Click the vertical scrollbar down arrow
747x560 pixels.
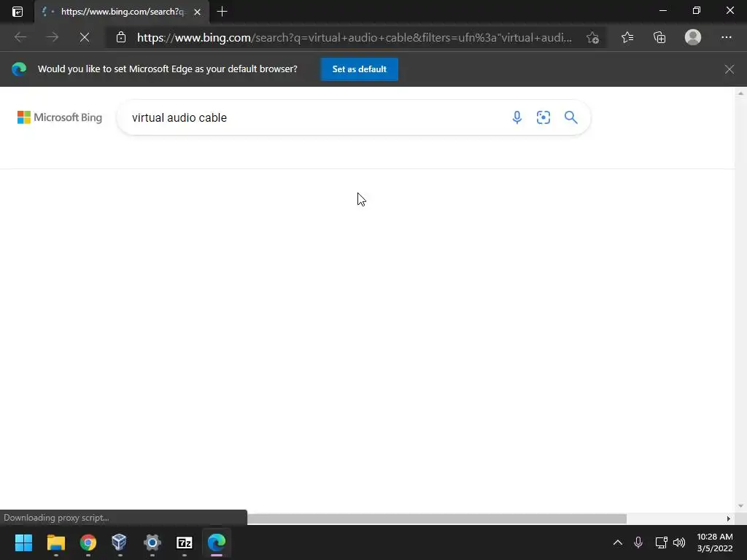coord(740,506)
